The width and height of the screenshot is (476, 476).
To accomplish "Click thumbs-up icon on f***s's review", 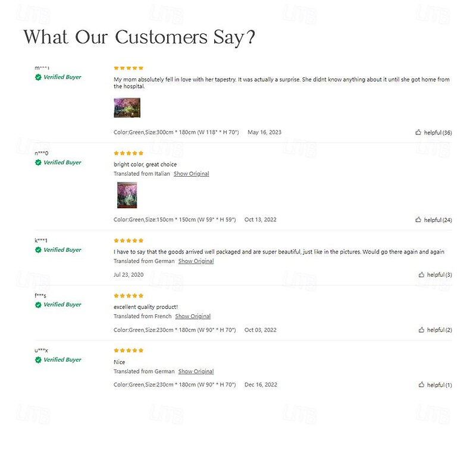I will pos(421,330).
